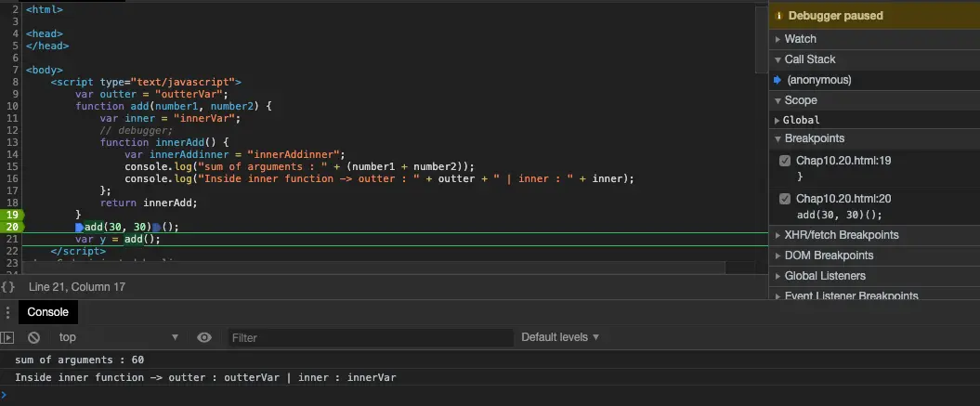Clear the console with the ban icon
980x406 pixels.
point(33,337)
